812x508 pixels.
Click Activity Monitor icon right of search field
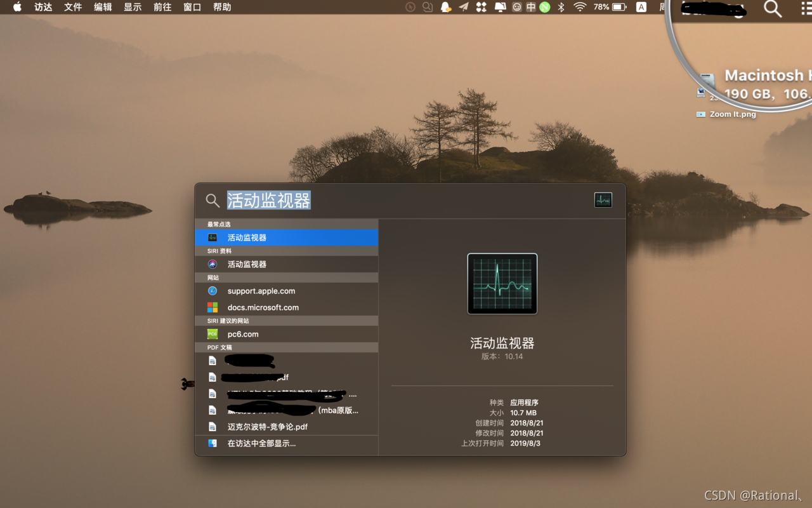pos(603,200)
